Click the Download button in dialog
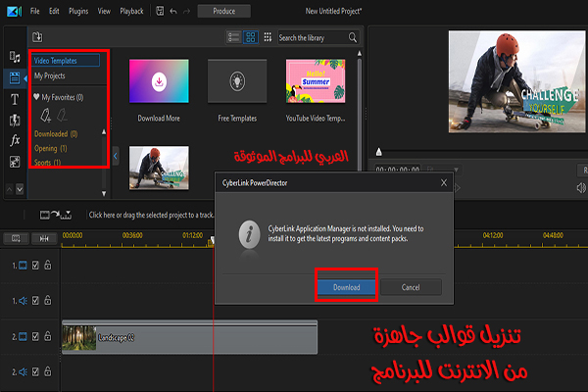This screenshot has height=392, width=588. [347, 287]
